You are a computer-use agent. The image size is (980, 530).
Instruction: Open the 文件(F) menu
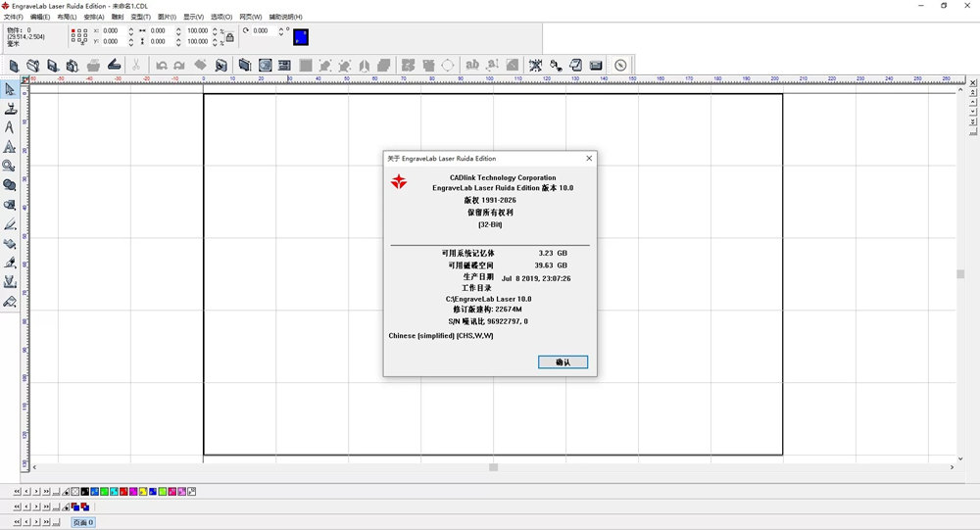[x=13, y=17]
